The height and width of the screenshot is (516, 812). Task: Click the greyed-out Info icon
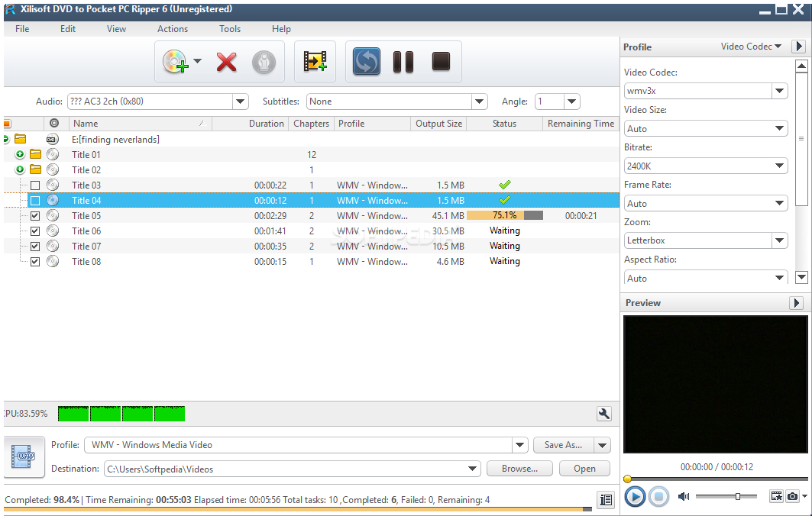(x=264, y=62)
